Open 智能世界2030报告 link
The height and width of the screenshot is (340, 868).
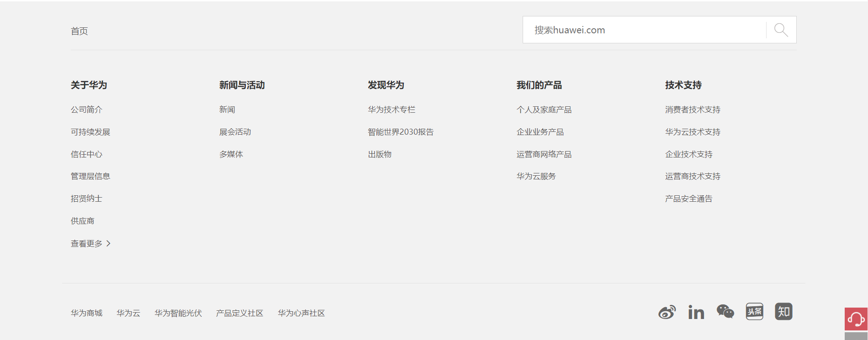pos(401,132)
